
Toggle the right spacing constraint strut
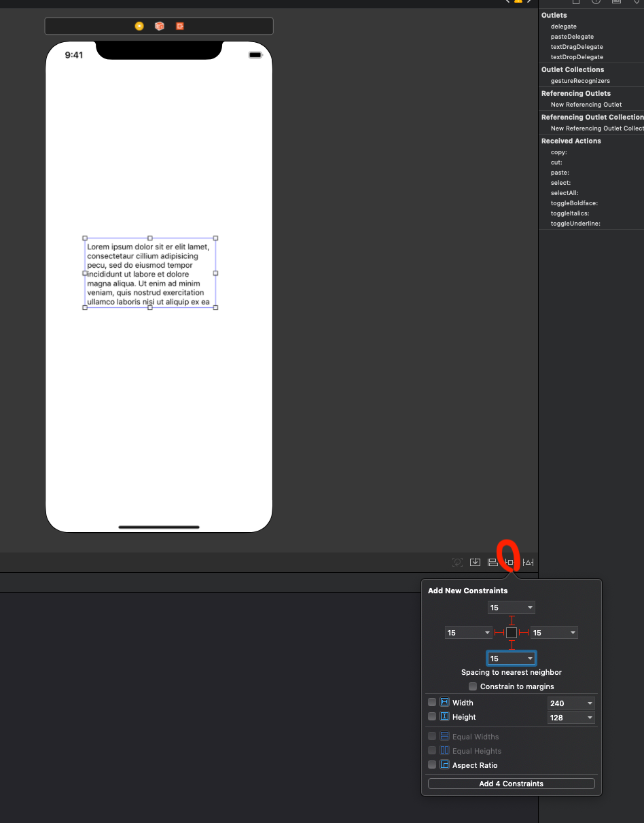pos(524,633)
